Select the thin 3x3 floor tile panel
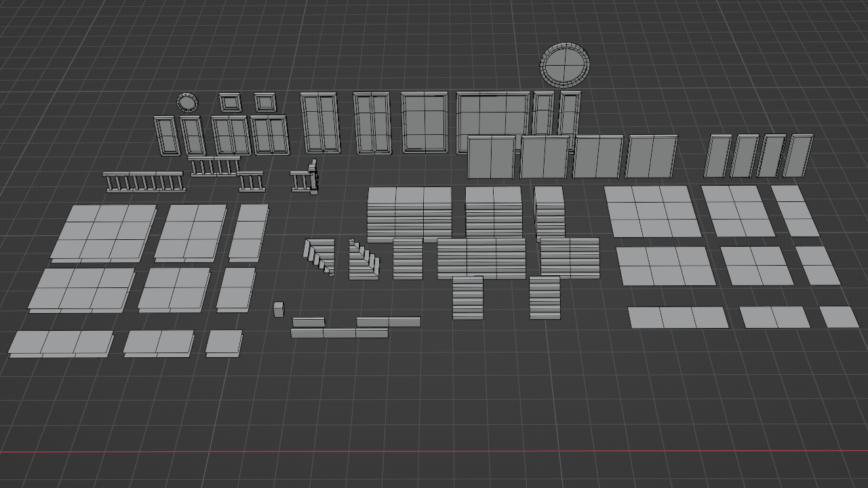Viewport: 868px width, 488px height. coord(652,211)
